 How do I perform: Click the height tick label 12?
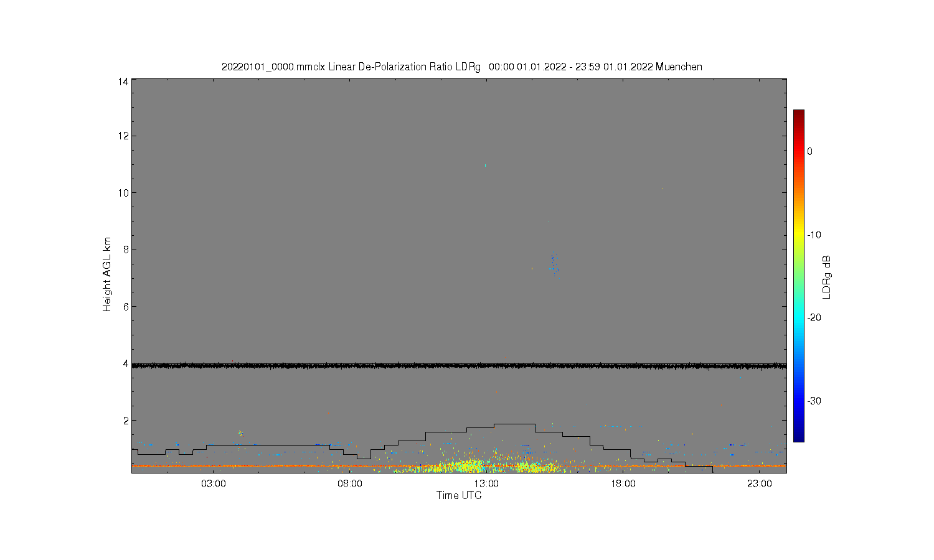123,136
